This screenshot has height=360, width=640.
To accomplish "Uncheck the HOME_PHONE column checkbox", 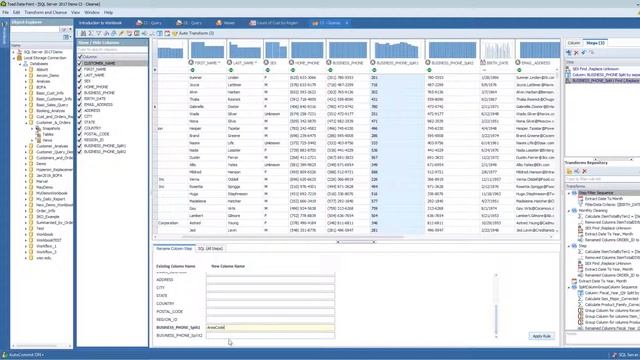I will (80, 87).
